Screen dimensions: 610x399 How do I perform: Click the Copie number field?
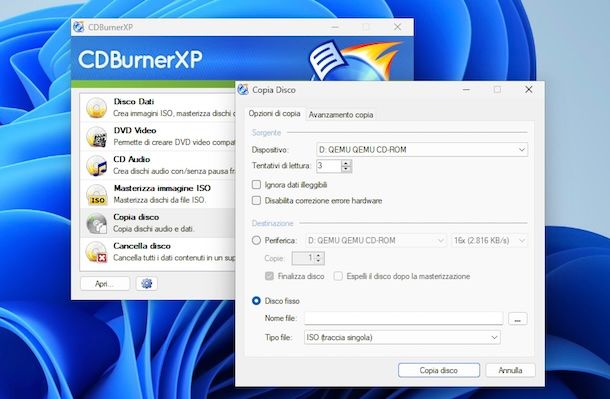click(303, 258)
